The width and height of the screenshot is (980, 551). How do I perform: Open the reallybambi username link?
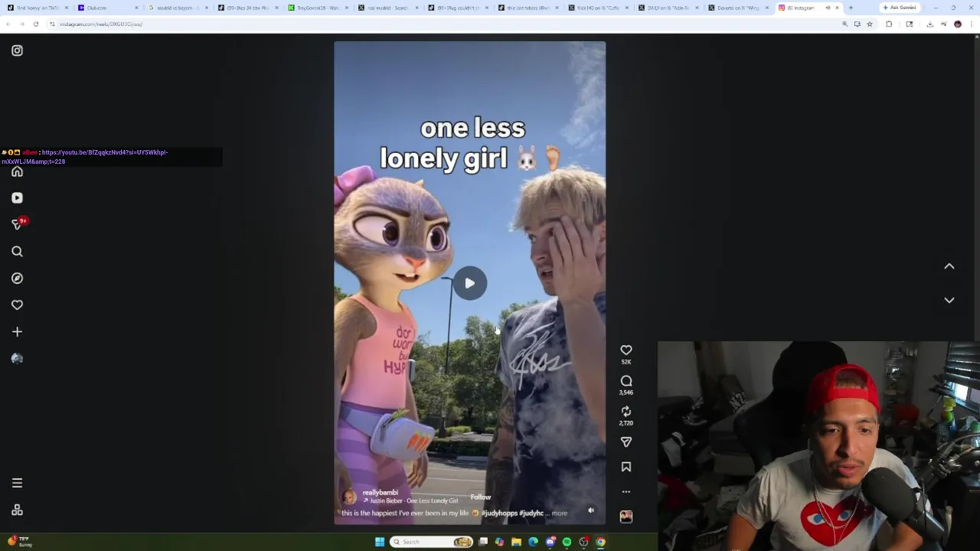click(380, 493)
